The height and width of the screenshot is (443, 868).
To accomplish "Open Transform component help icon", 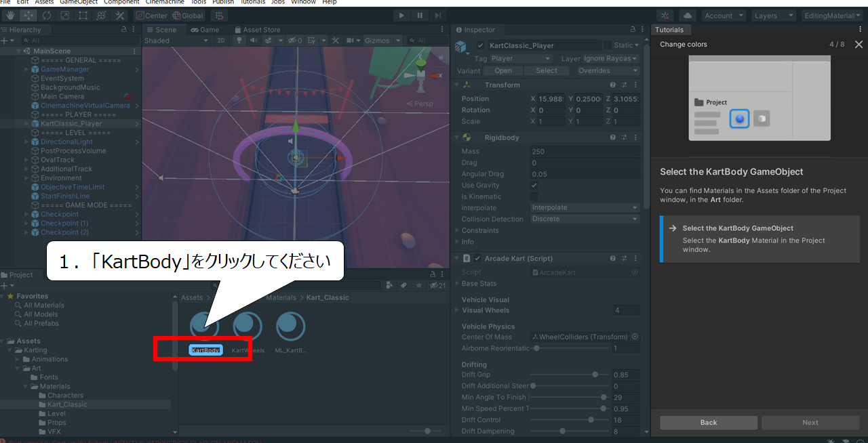I will click(x=613, y=85).
